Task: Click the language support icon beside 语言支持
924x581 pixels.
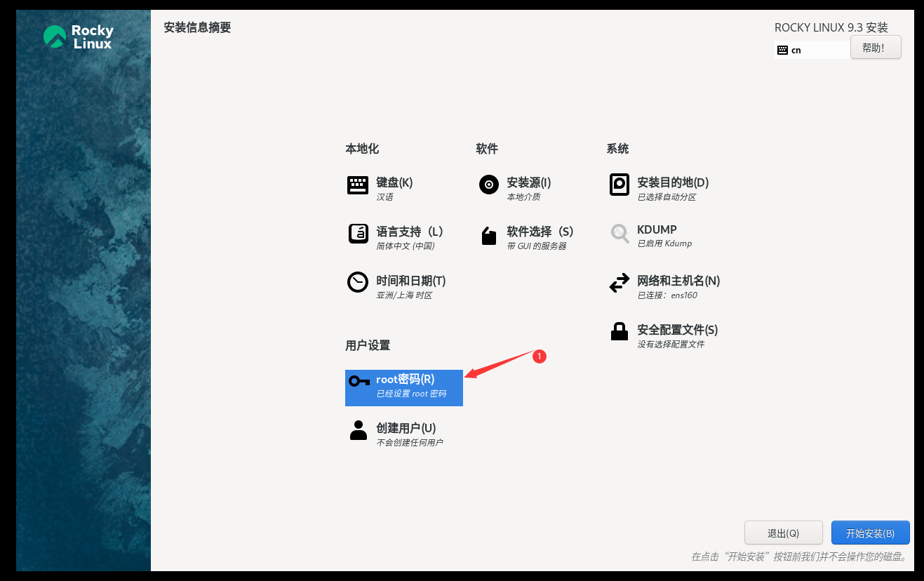Action: (359, 234)
